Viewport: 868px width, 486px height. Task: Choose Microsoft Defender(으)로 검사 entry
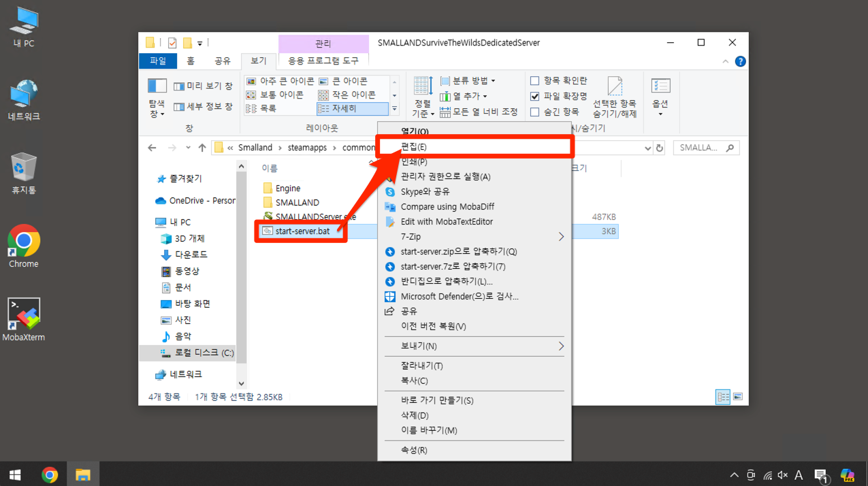pyautogui.click(x=475, y=297)
